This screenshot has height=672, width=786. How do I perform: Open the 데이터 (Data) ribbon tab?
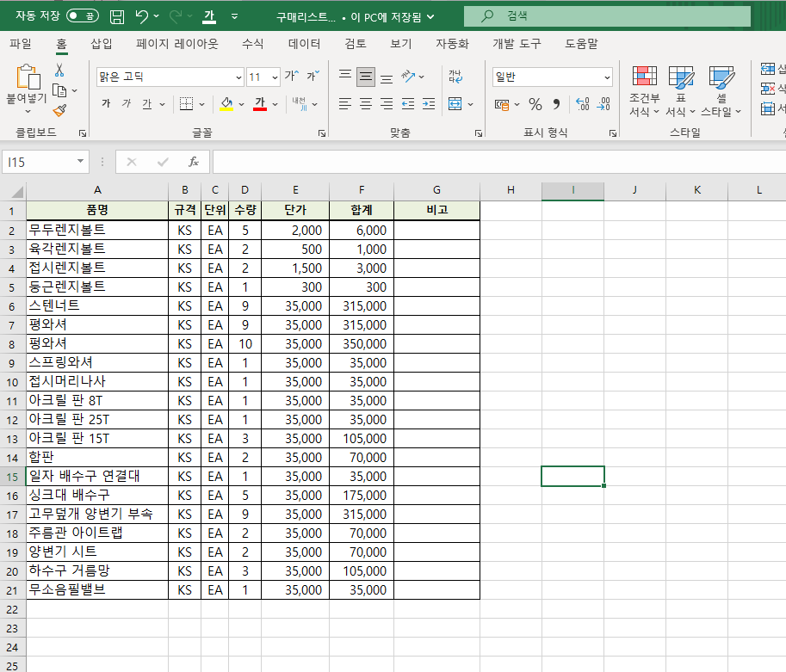304,44
